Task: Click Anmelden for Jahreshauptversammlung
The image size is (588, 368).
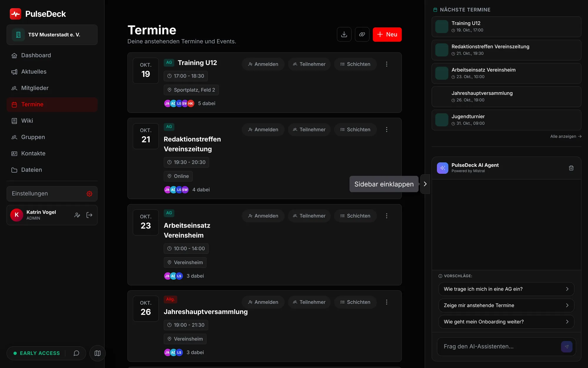Action: tap(263, 302)
